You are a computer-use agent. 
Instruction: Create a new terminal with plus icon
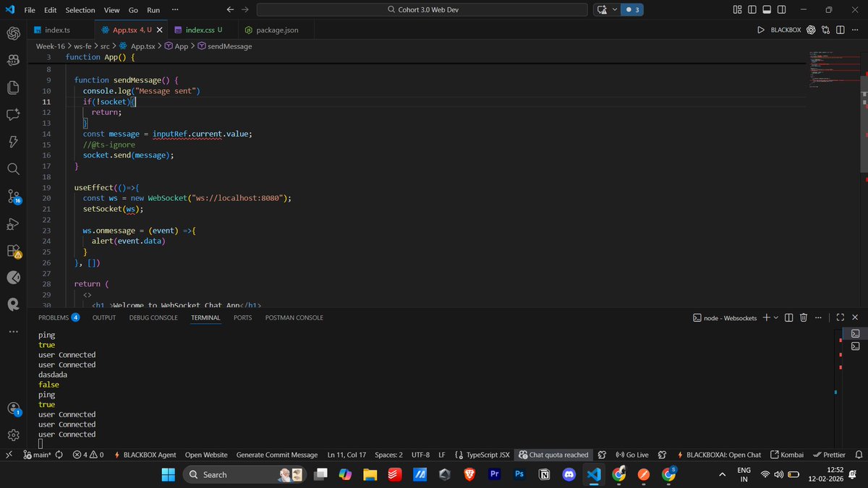[766, 317]
